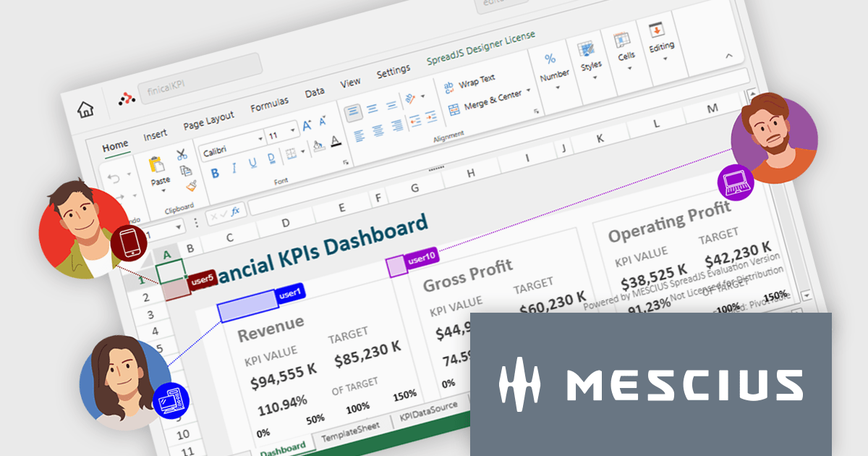Click the text orientation icon

pos(409,98)
